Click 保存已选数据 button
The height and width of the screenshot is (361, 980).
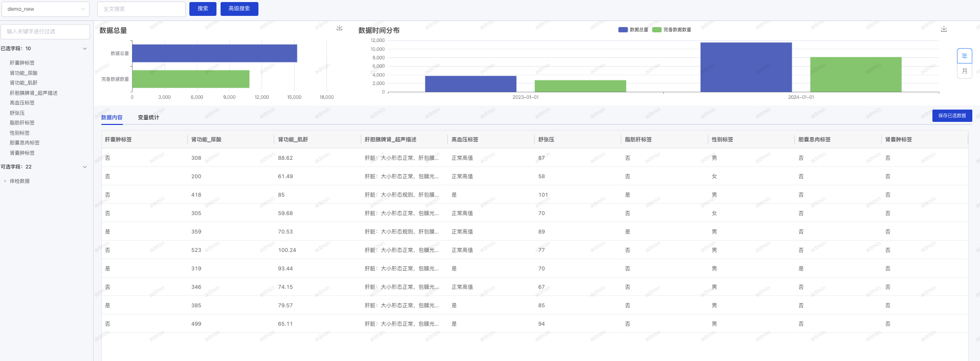point(952,116)
